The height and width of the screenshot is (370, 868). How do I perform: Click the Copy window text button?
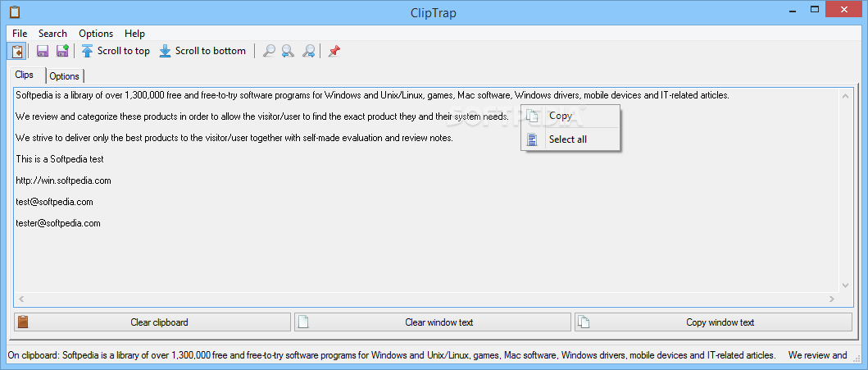pos(713,322)
